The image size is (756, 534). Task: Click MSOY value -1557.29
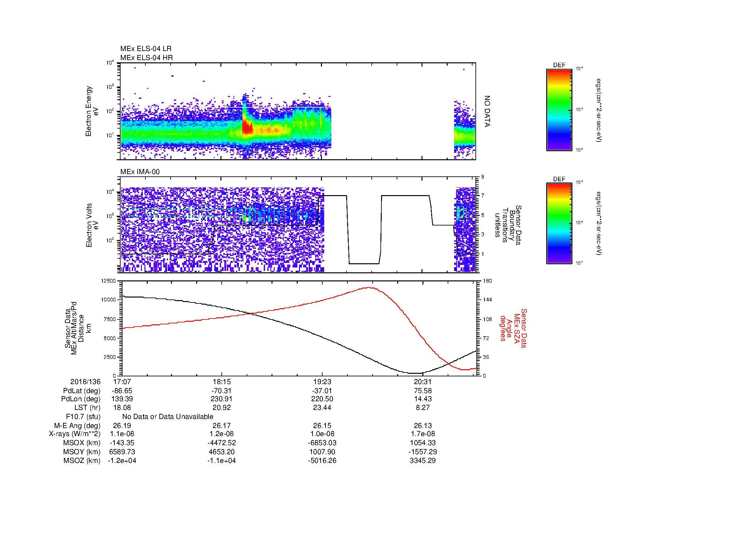[x=423, y=452]
